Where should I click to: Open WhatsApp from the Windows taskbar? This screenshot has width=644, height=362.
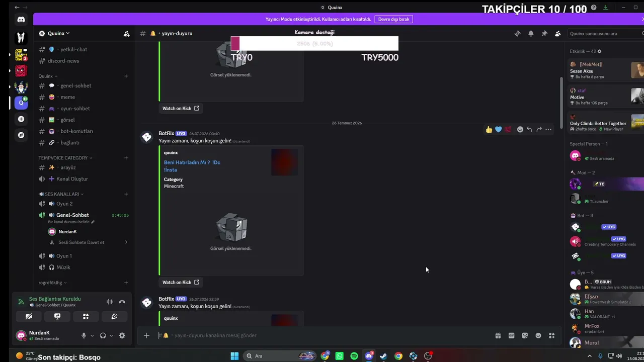[x=340, y=356]
